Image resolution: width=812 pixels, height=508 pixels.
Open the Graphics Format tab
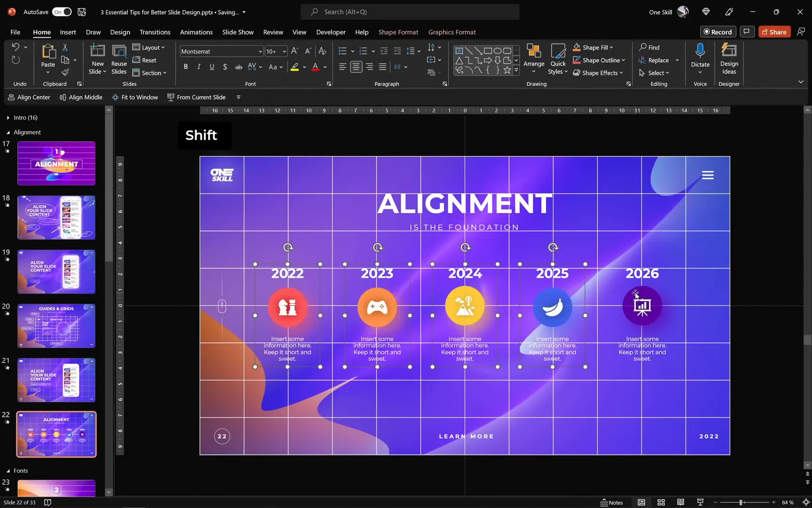tap(452, 32)
